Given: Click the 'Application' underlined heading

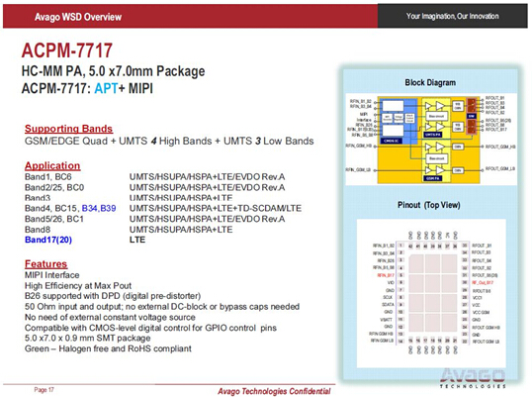Looking at the screenshot, I should [52, 165].
